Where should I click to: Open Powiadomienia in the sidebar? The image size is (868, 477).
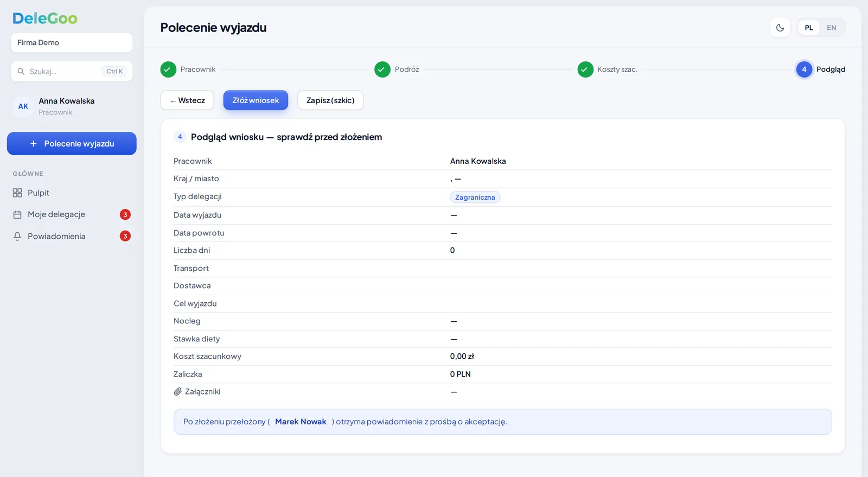coord(72,236)
